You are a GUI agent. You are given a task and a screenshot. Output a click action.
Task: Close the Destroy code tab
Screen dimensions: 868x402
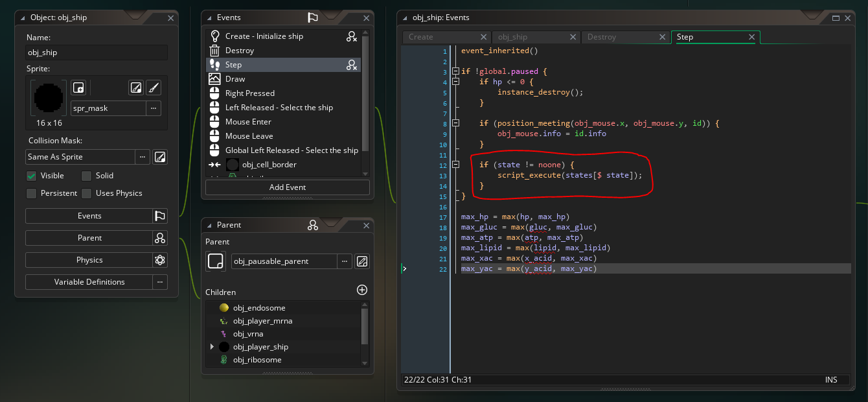[662, 37]
